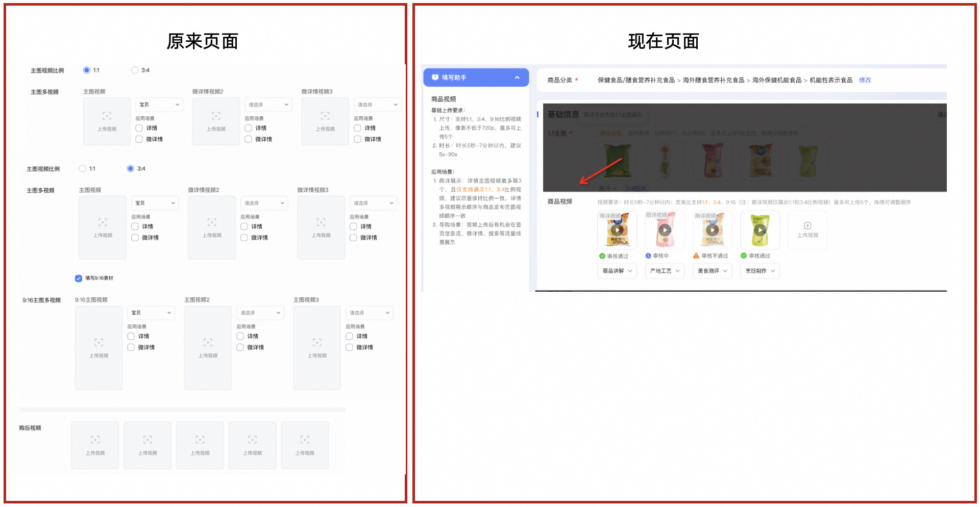Click breadcrumb text 机能性表示食品
Viewport: 980px width, 507px height.
pyautogui.click(x=831, y=80)
